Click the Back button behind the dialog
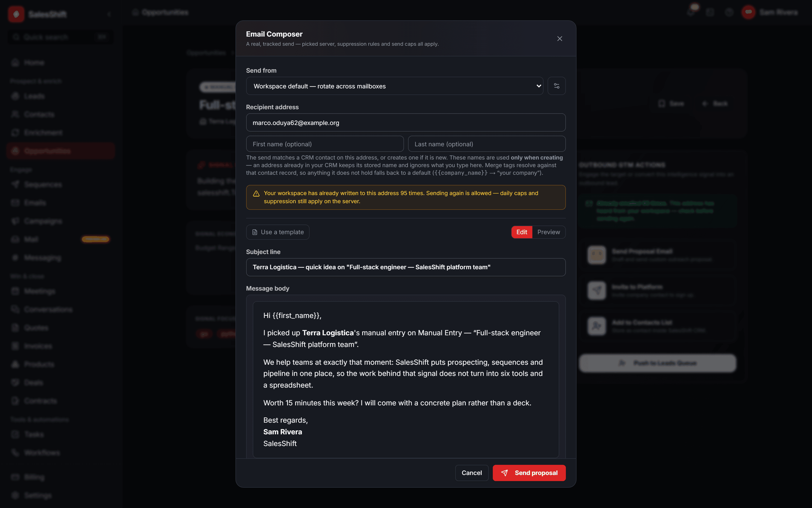This screenshot has height=508, width=812. (x=715, y=103)
